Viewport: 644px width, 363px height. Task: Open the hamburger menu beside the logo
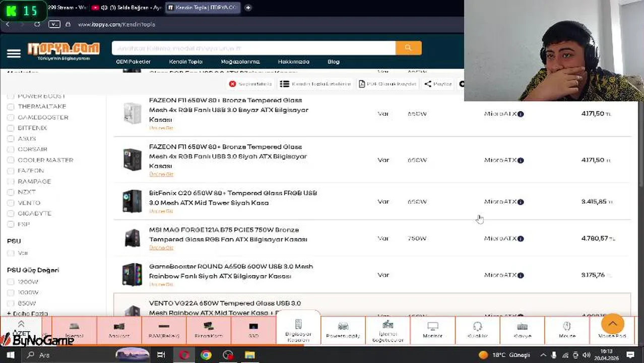14,53
